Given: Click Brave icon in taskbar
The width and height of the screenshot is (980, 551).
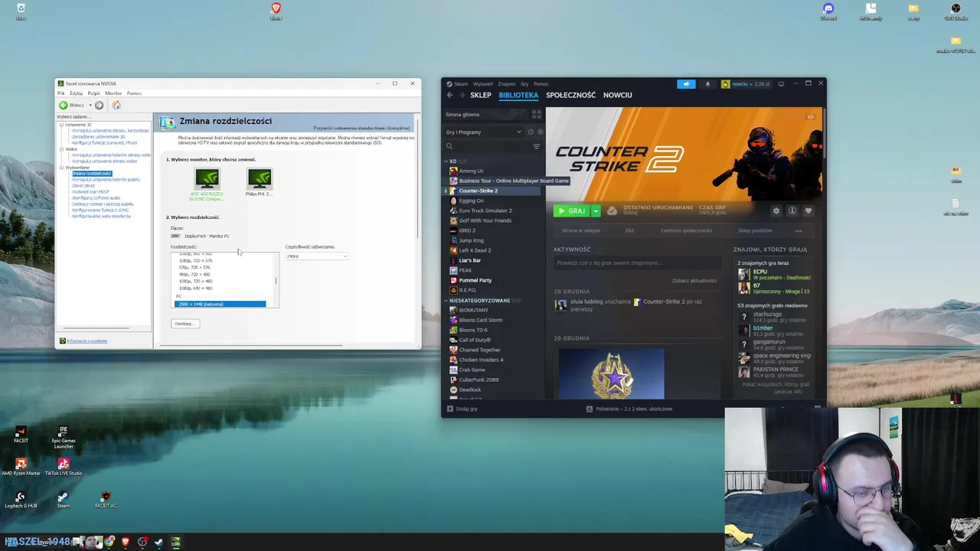Looking at the screenshot, I should point(126,542).
